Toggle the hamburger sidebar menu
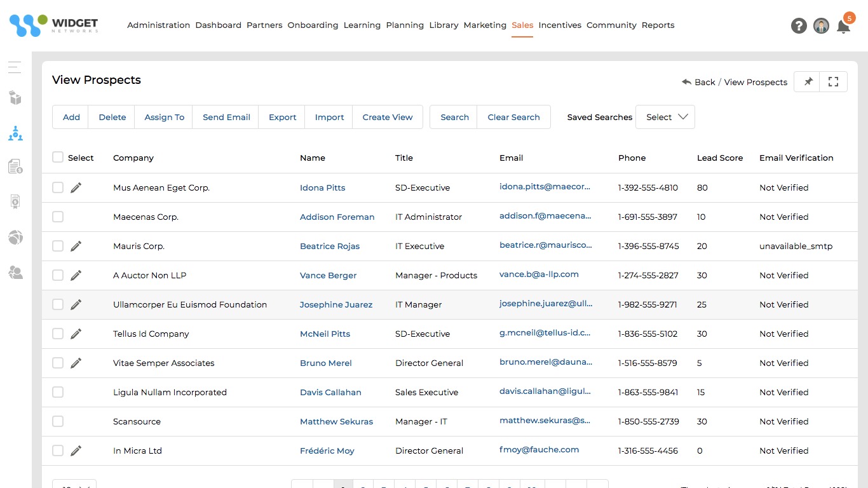Screen dimensions: 868x488 point(15,67)
